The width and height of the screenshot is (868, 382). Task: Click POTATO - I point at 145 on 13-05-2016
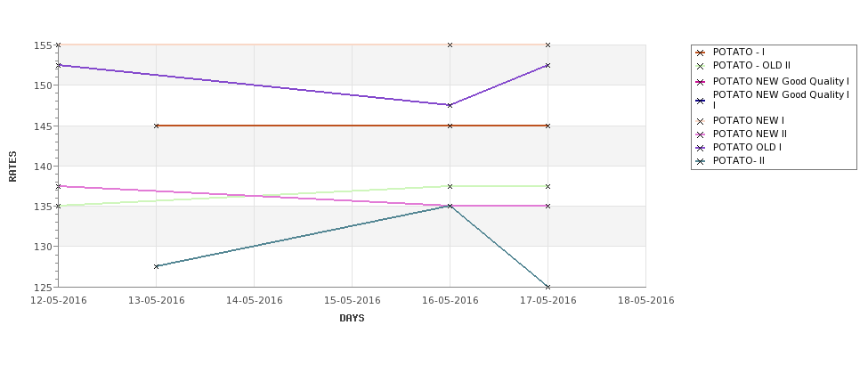[156, 126]
